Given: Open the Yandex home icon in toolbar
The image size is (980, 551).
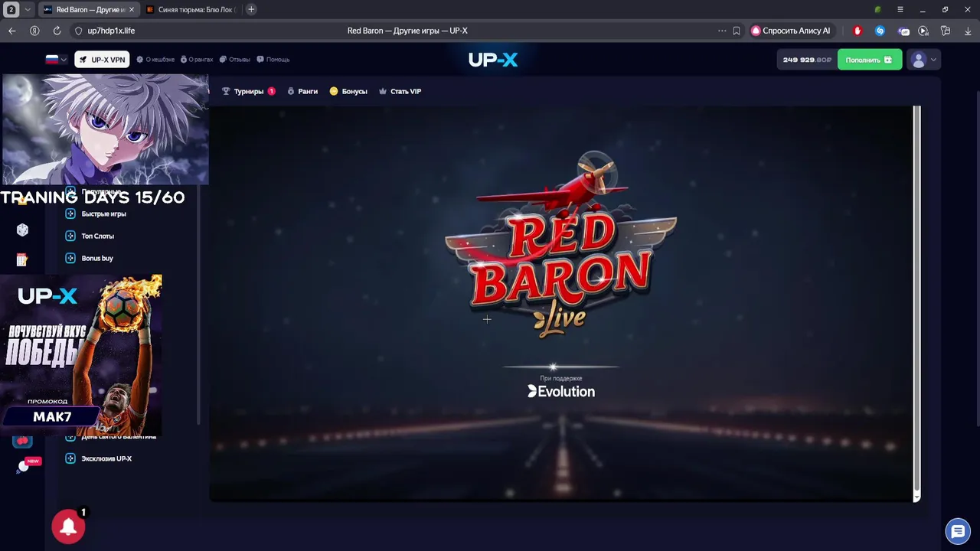Looking at the screenshot, I should pos(34,31).
